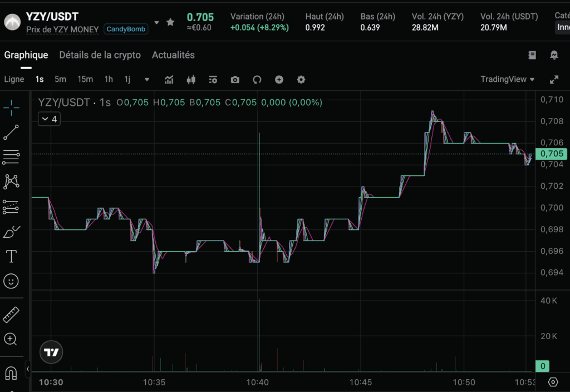Open the emoji sticker tool
The height and width of the screenshot is (392, 570).
click(x=12, y=281)
